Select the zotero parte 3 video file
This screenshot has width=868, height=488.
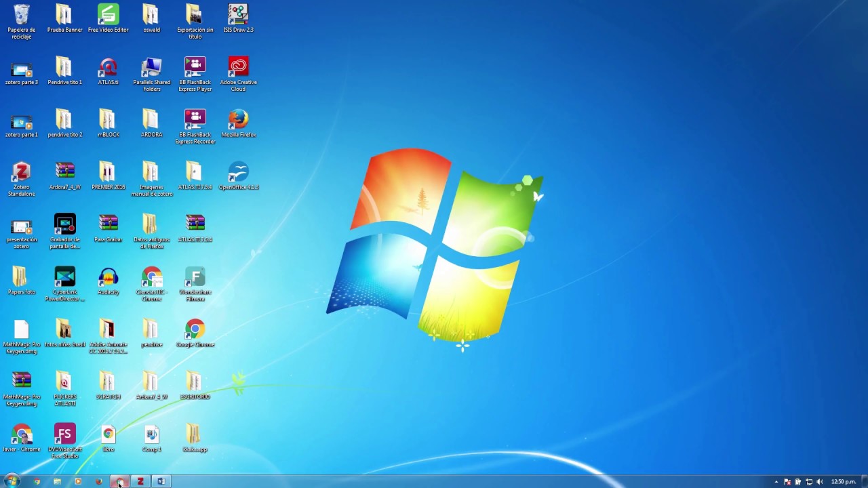pos(22,72)
